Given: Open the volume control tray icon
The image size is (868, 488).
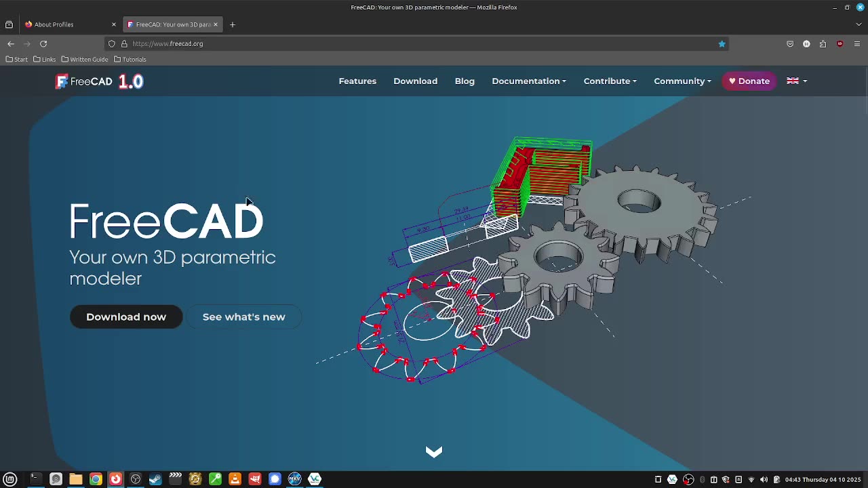Looking at the screenshot, I should coord(764,479).
